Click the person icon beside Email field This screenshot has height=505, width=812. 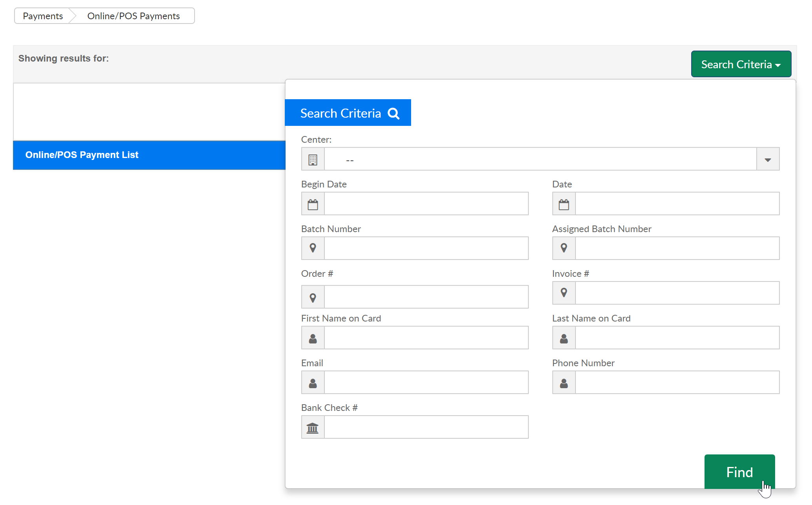coord(313,383)
